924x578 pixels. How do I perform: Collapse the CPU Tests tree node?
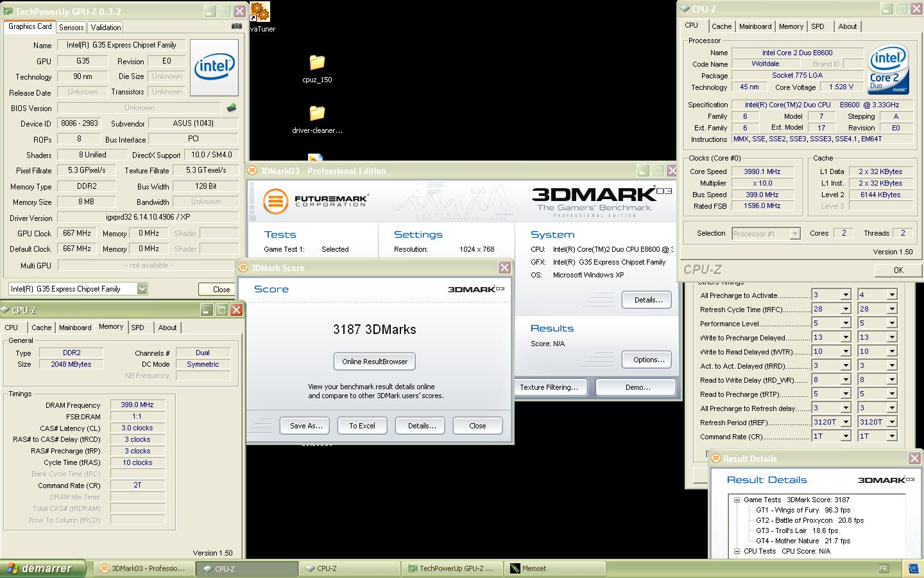pyautogui.click(x=737, y=551)
